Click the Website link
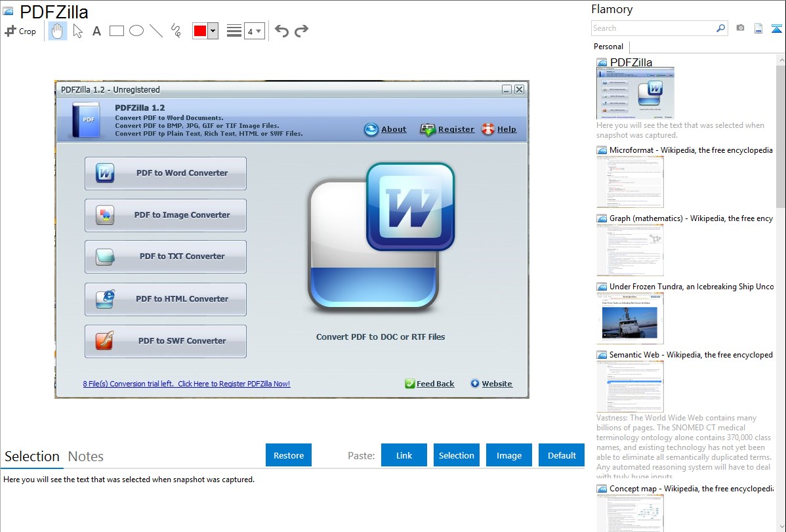 coord(497,384)
